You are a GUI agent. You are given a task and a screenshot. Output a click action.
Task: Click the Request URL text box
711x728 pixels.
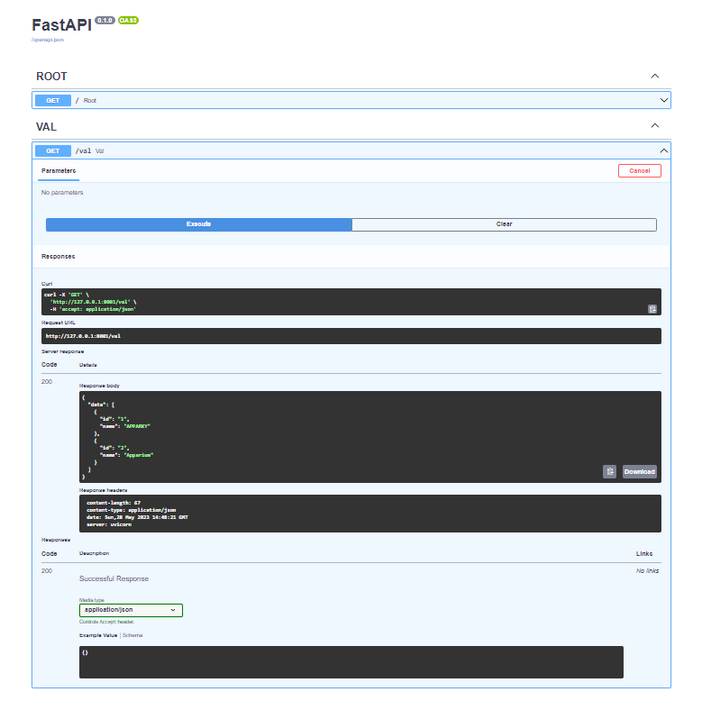tap(351, 336)
